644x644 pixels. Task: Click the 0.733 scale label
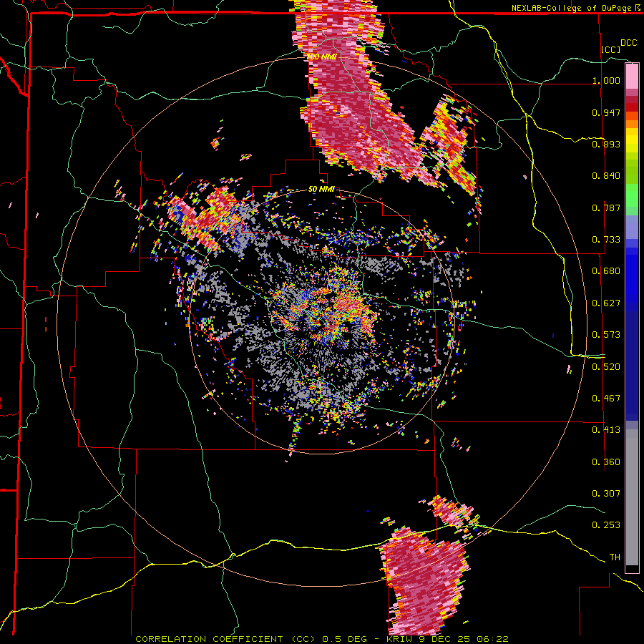(x=606, y=240)
